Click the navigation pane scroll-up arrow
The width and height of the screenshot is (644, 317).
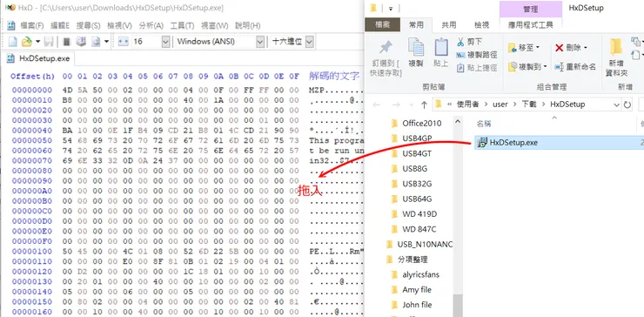click(458, 122)
